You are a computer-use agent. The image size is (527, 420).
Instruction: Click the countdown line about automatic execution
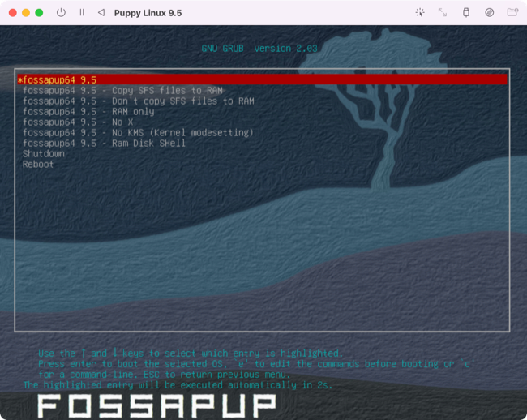(178, 385)
